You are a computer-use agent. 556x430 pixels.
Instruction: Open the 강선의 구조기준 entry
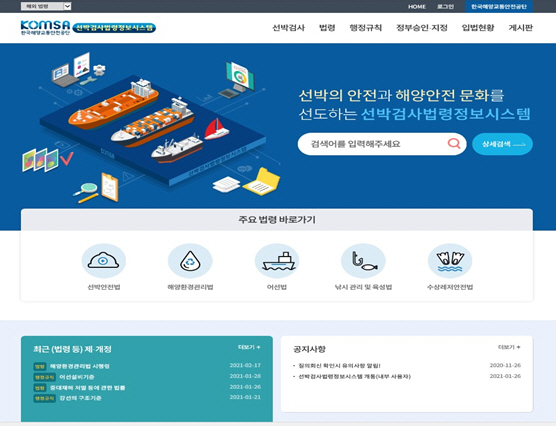pos(80,398)
